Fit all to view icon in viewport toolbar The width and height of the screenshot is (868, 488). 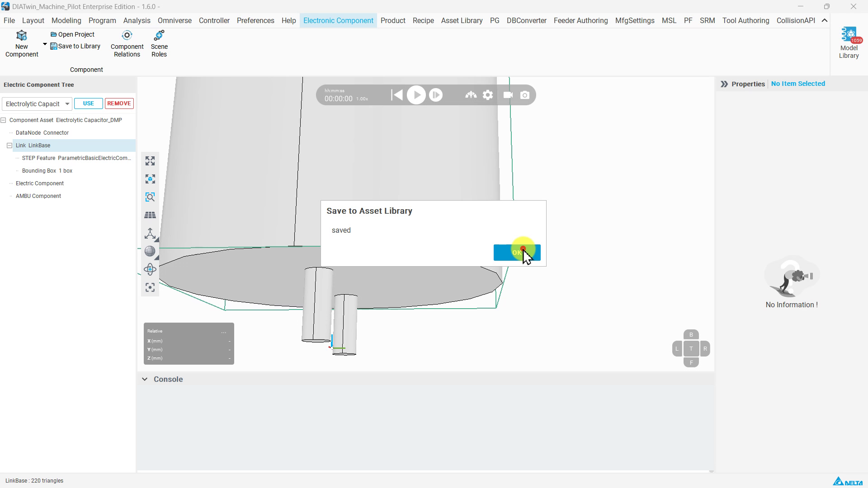[150, 161]
